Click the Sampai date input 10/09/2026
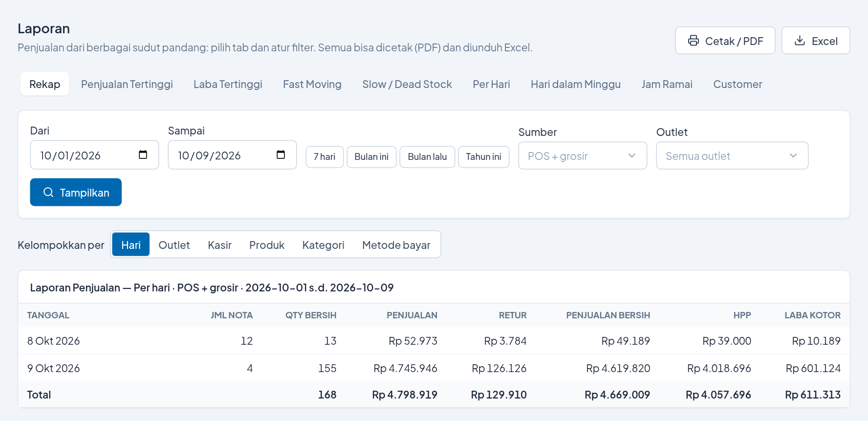 (x=232, y=155)
